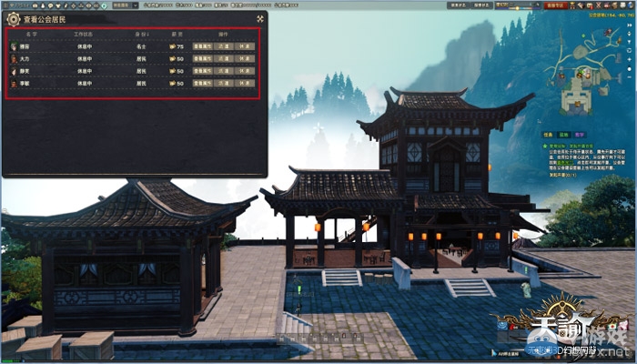Click the 身份 column header with sort arrow
Image resolution: width=637 pixels, height=364 pixels.
142,35
